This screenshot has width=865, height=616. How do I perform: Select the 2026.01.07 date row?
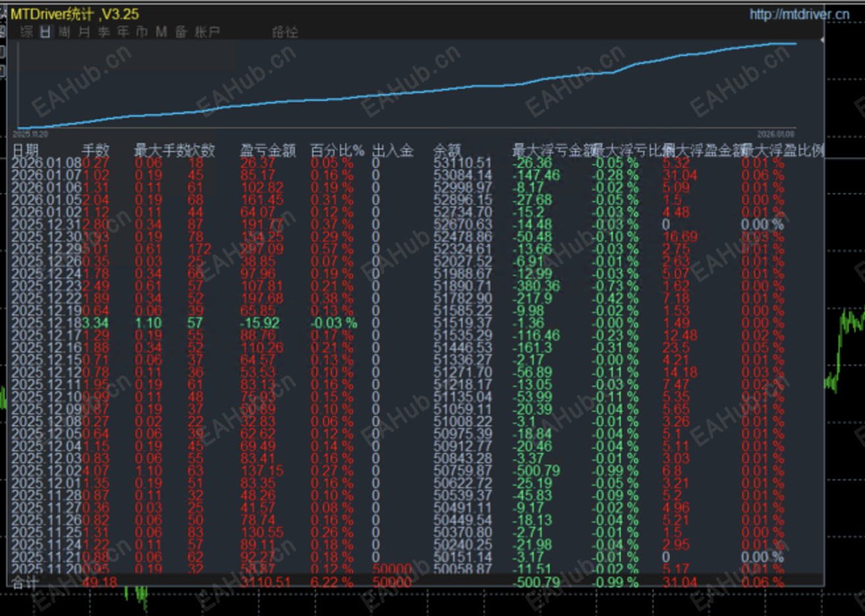(x=47, y=176)
